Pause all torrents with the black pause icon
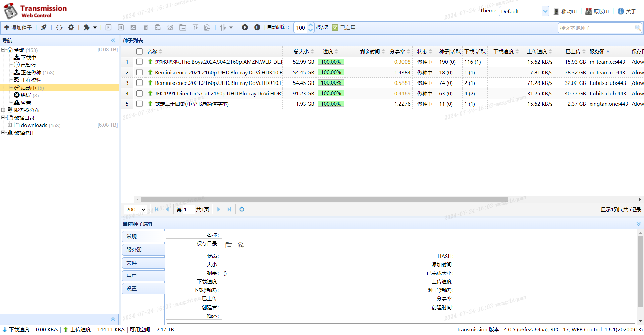Image resolution: width=644 pixels, height=335 pixels. click(x=257, y=27)
